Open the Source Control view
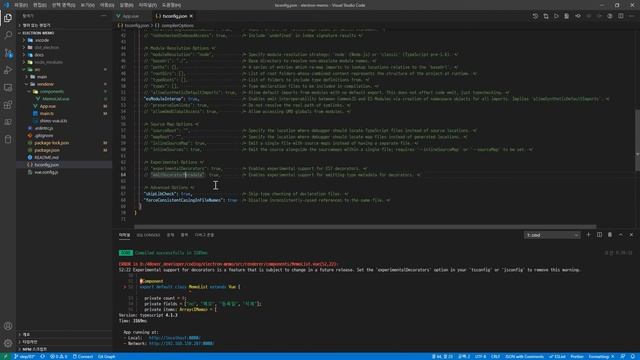The image size is (640, 360). (x=8, y=53)
